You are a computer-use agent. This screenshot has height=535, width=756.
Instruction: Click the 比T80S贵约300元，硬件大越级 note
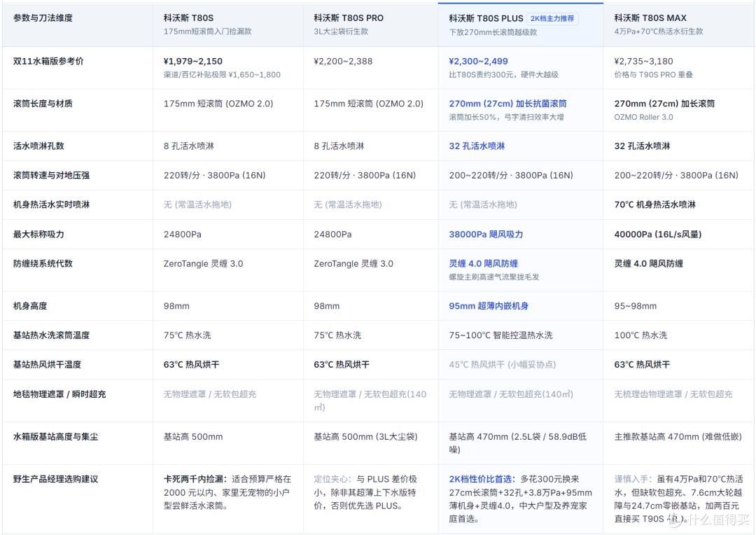(503, 75)
